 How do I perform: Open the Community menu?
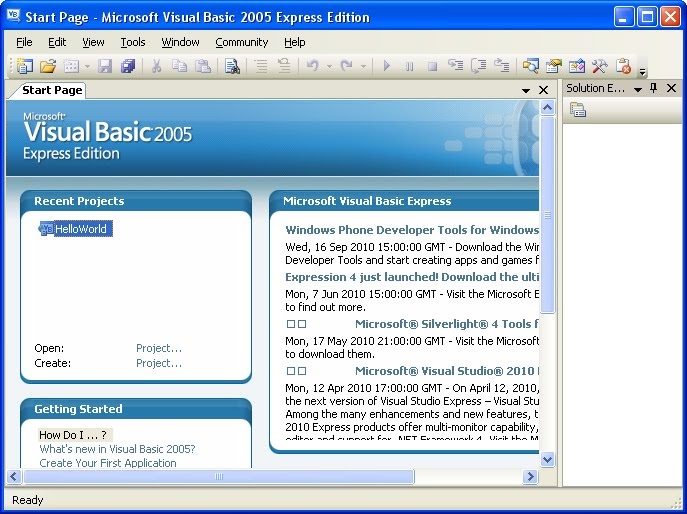(x=241, y=43)
